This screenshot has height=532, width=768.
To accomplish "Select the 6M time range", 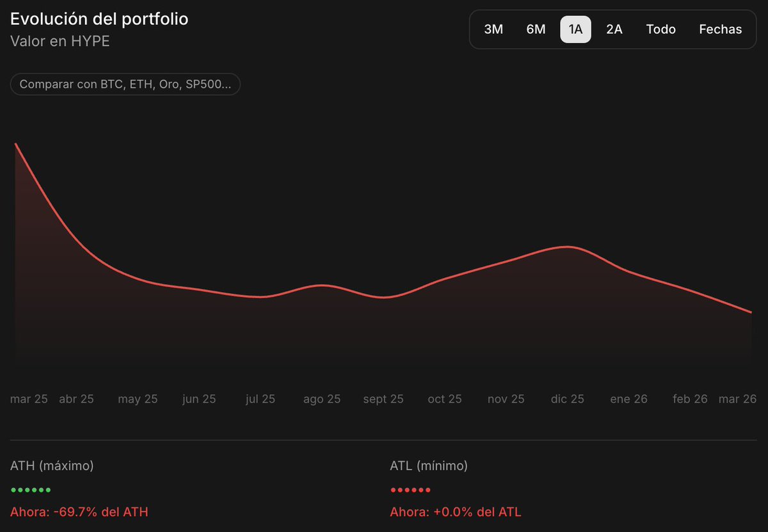I will pos(536,29).
